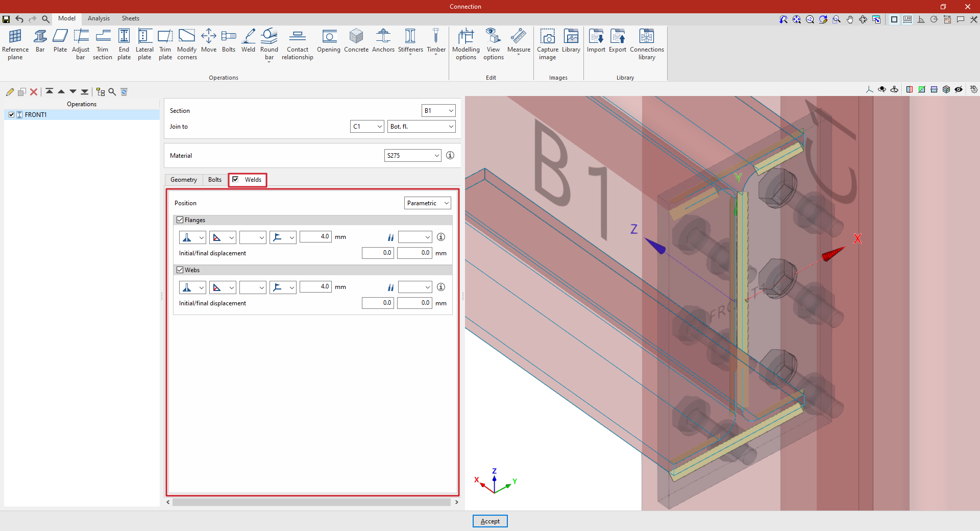Activate the Move tool

click(209, 41)
